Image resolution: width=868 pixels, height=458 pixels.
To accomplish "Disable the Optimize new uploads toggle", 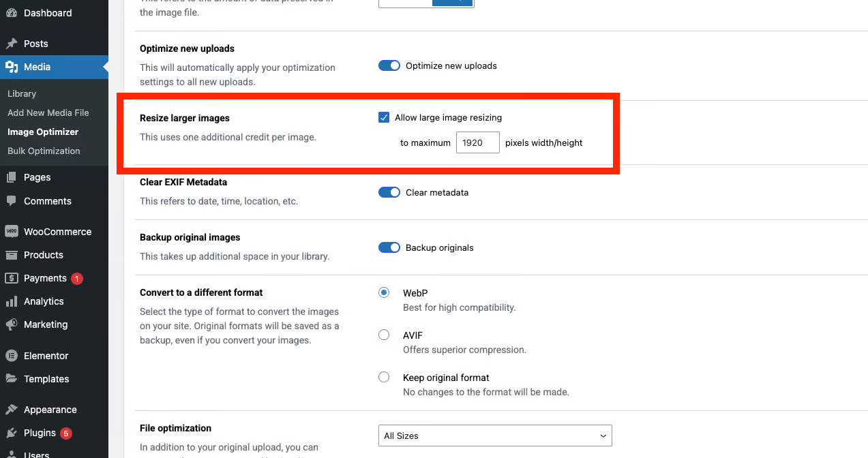I will pos(389,66).
